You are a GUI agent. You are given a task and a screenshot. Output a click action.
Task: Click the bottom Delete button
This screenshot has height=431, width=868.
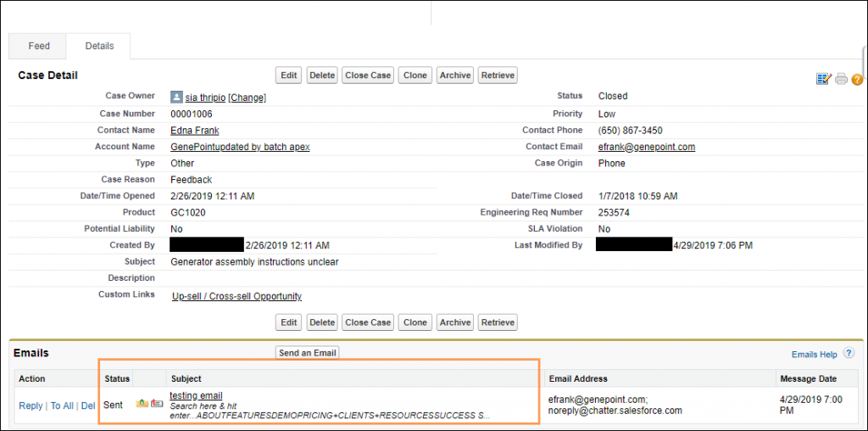[x=322, y=322]
